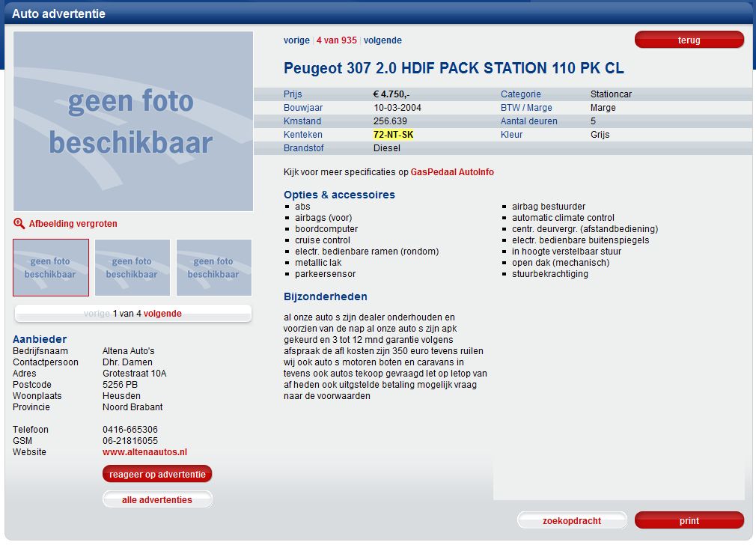The height and width of the screenshot is (545, 756).
Task: Open the www.altenaautos.nl website link
Action: (x=144, y=452)
